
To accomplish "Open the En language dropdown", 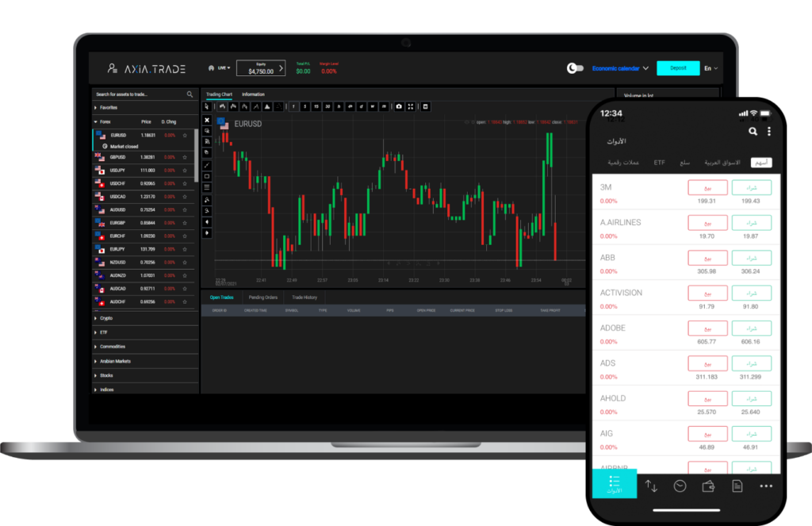I will [x=710, y=68].
